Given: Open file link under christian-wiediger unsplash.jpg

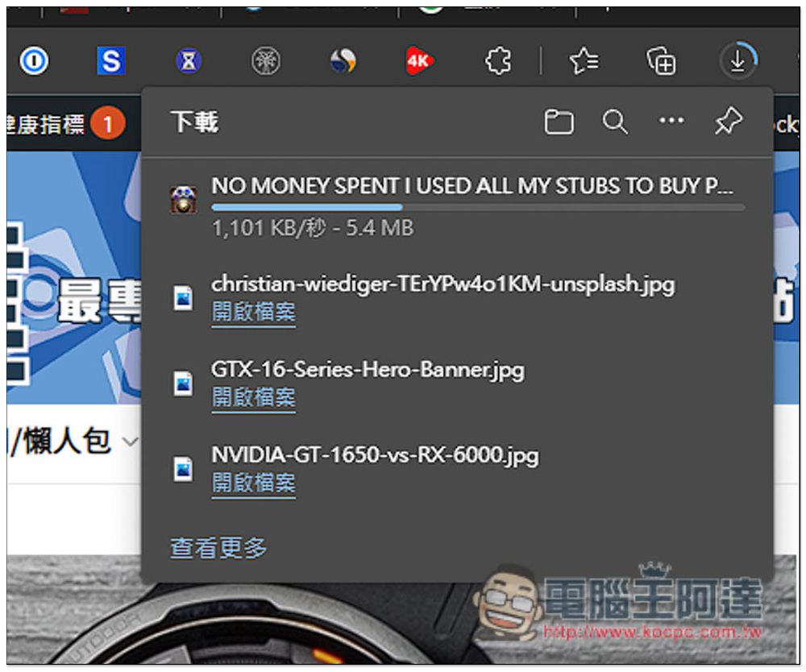Looking at the screenshot, I should (x=254, y=313).
